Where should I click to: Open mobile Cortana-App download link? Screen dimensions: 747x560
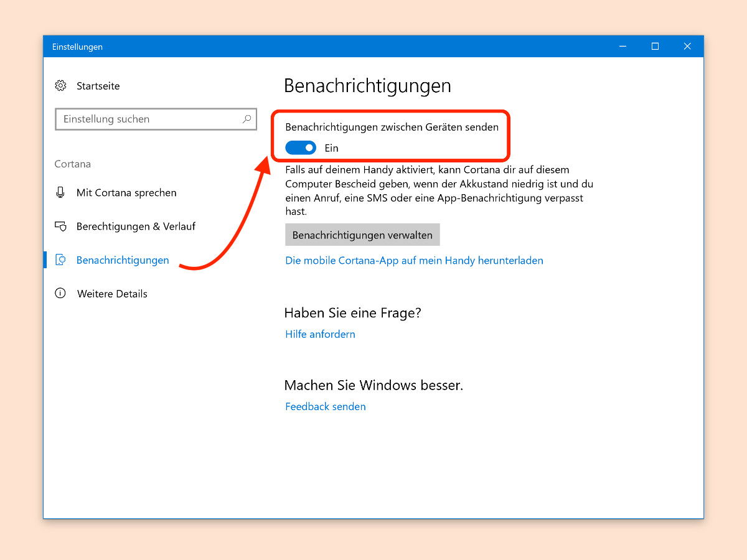click(x=414, y=261)
